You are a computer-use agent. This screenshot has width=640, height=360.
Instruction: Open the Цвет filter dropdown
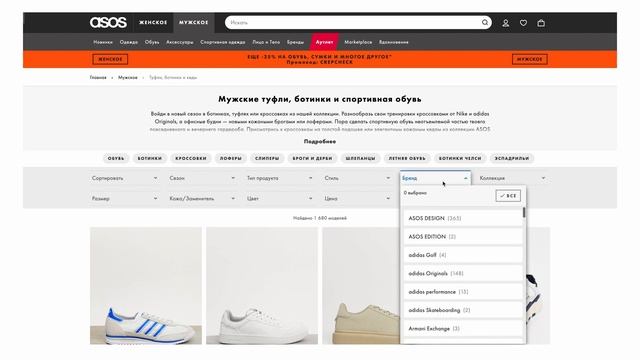click(280, 199)
